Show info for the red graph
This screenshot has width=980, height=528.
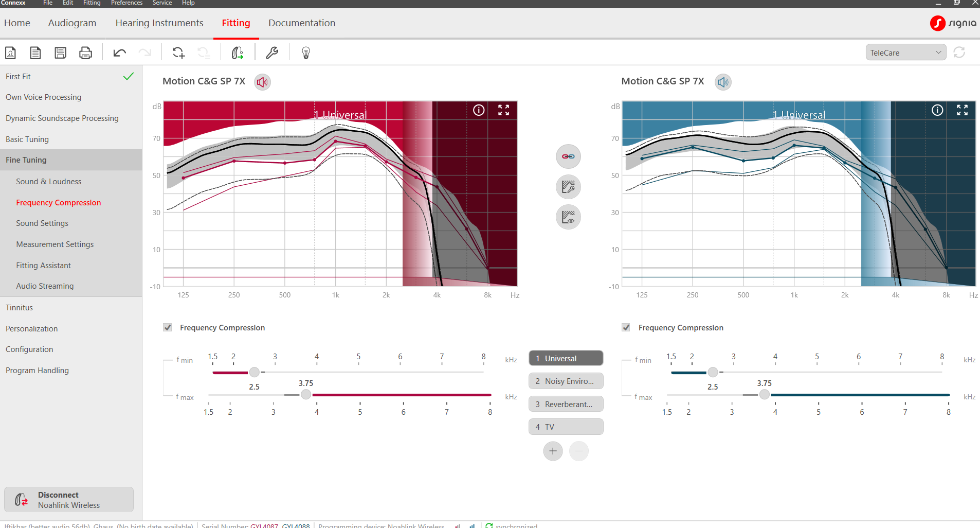[479, 110]
